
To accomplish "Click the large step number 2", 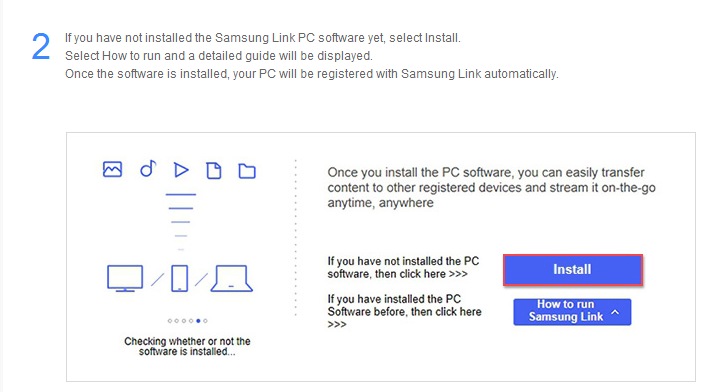I will coord(41,47).
